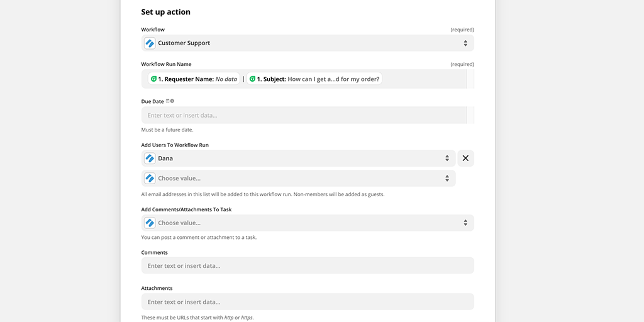Expand the Dana user dropdown arrows
The width and height of the screenshot is (644, 322).
click(x=447, y=158)
